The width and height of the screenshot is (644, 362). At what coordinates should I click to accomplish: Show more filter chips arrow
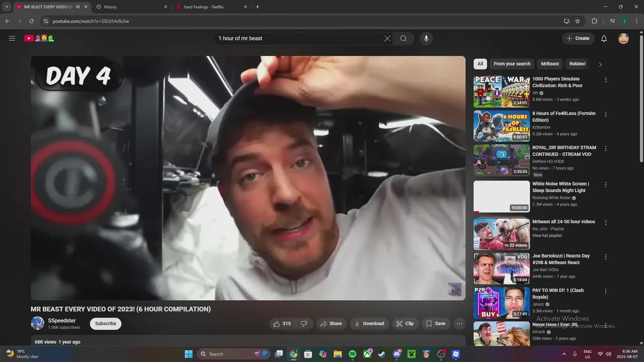tap(600, 64)
